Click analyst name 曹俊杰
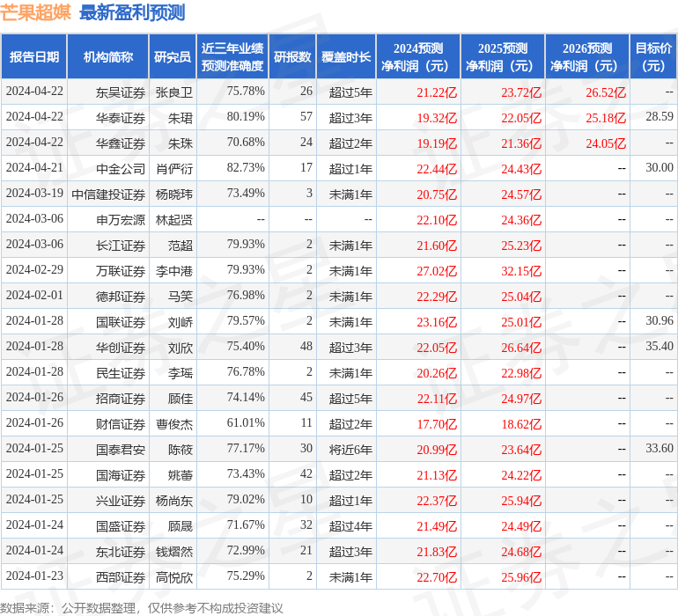The width and height of the screenshot is (678, 616). tap(174, 424)
